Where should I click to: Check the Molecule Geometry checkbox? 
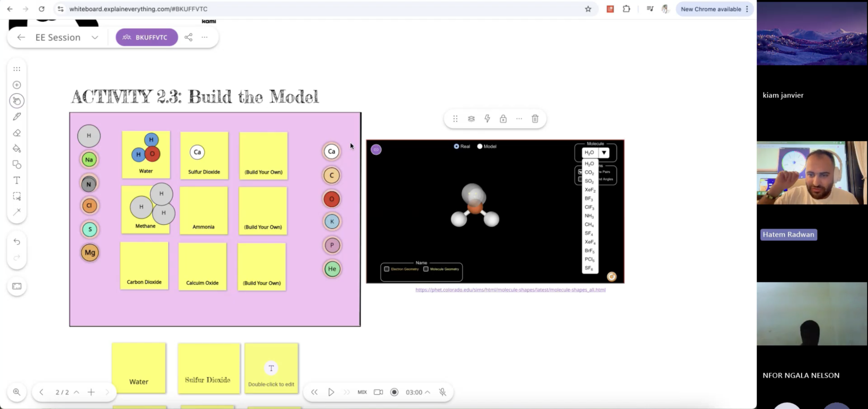tap(426, 269)
